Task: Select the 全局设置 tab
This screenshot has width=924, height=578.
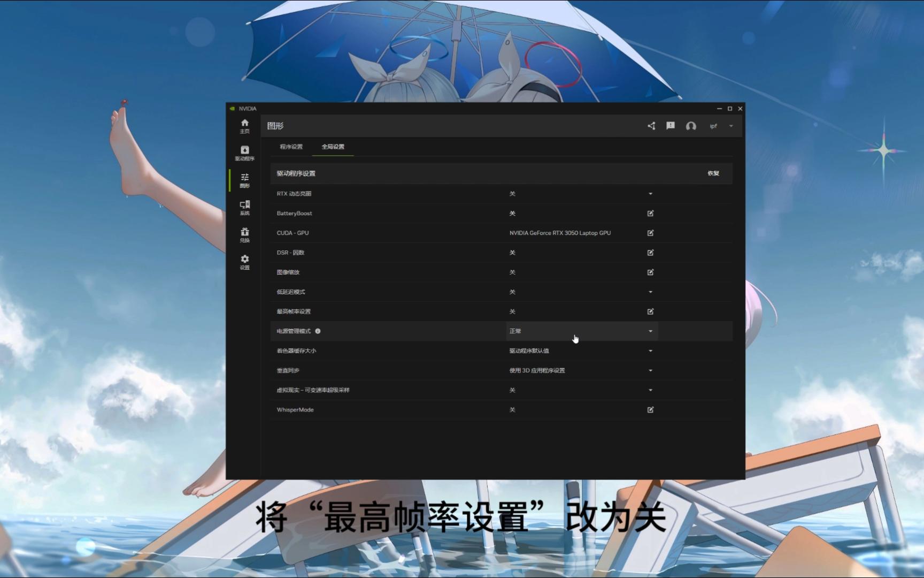Action: pos(334,146)
